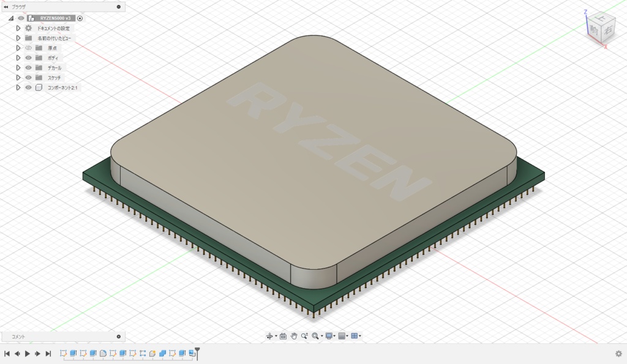Select the ボディ tree label
The height and width of the screenshot is (364, 627).
tap(53, 58)
